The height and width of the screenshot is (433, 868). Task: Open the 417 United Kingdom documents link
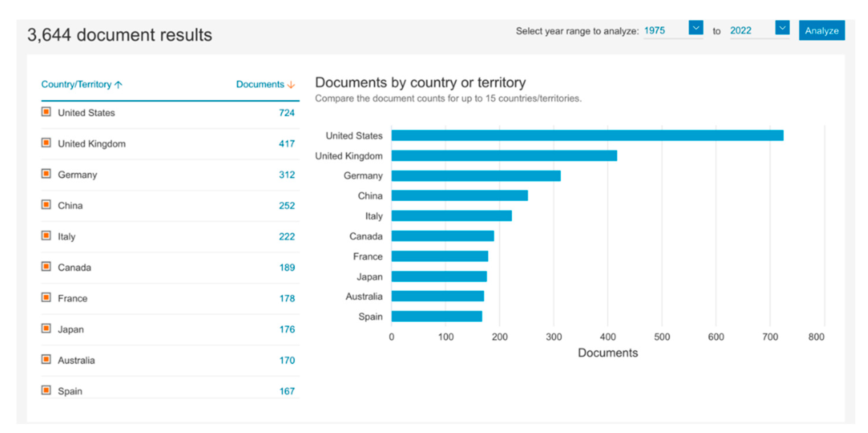(286, 144)
